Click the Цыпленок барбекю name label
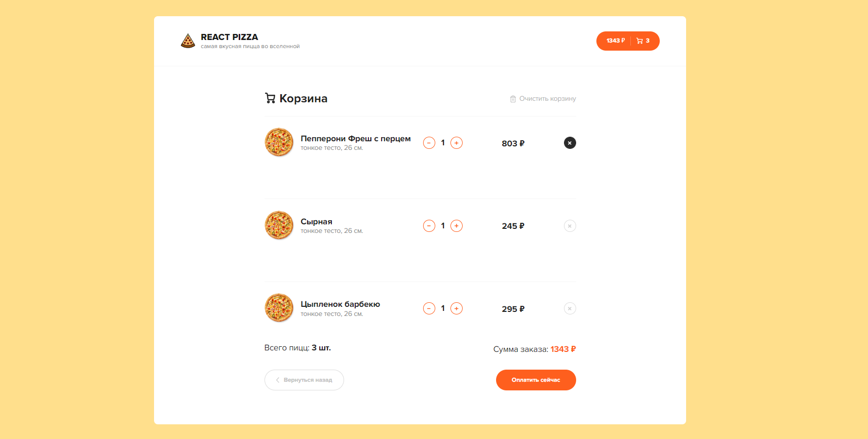Viewport: 868px width, 439px height. (340, 304)
